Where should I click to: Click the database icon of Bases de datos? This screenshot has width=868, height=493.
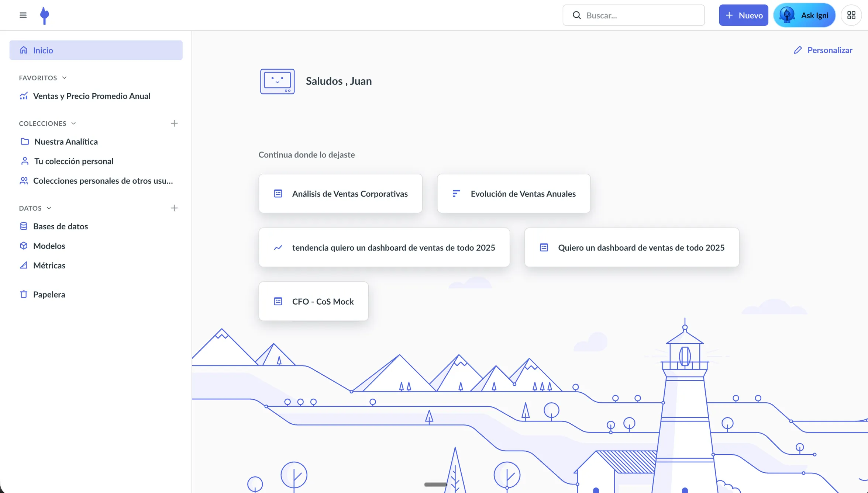(x=24, y=226)
